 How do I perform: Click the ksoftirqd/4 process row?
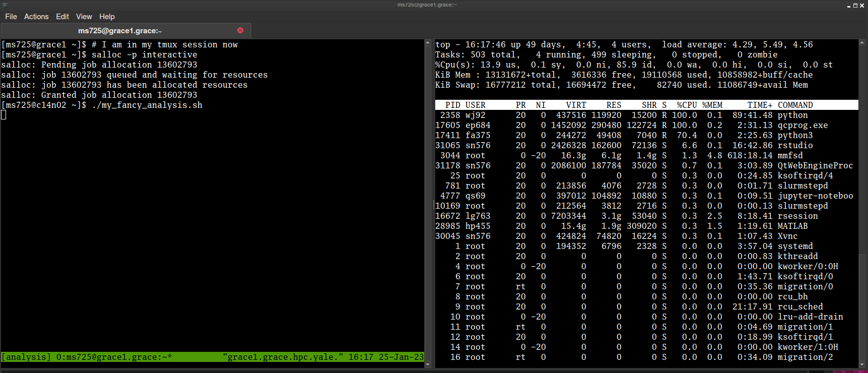point(647,175)
